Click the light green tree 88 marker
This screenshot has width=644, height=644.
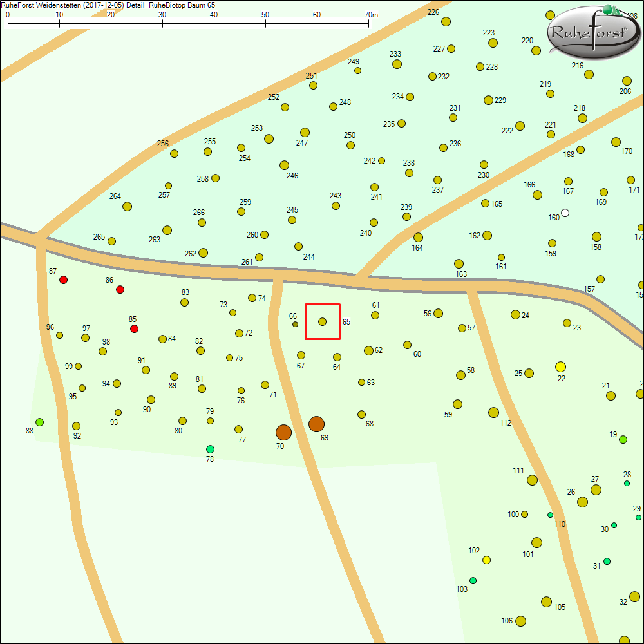click(39, 422)
